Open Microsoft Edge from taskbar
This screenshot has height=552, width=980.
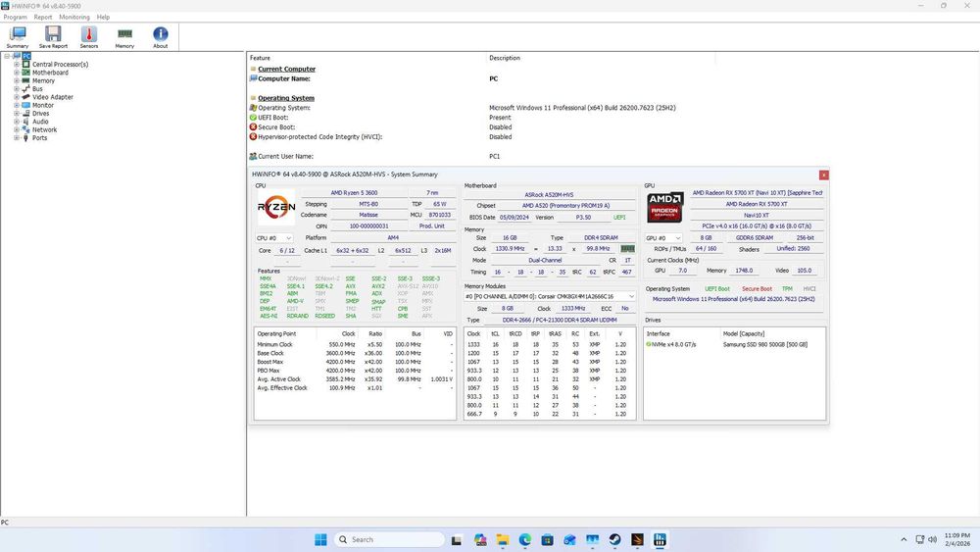point(525,539)
